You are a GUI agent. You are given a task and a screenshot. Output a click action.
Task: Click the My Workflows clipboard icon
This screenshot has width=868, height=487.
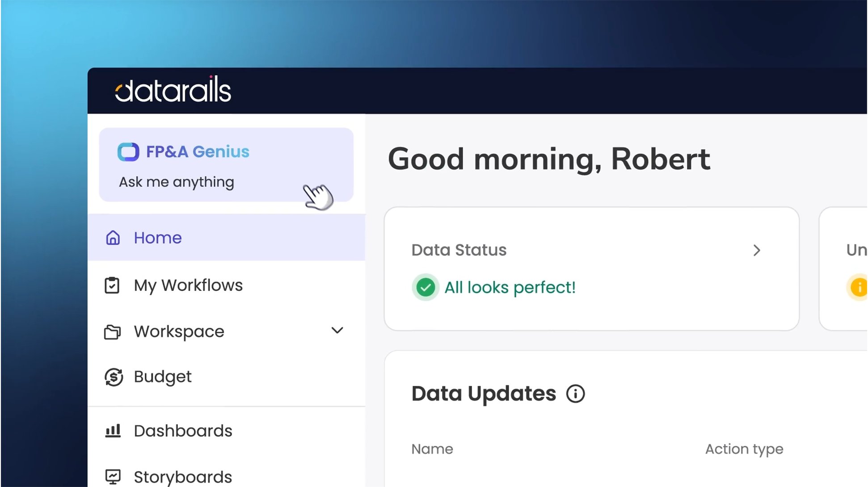112,285
